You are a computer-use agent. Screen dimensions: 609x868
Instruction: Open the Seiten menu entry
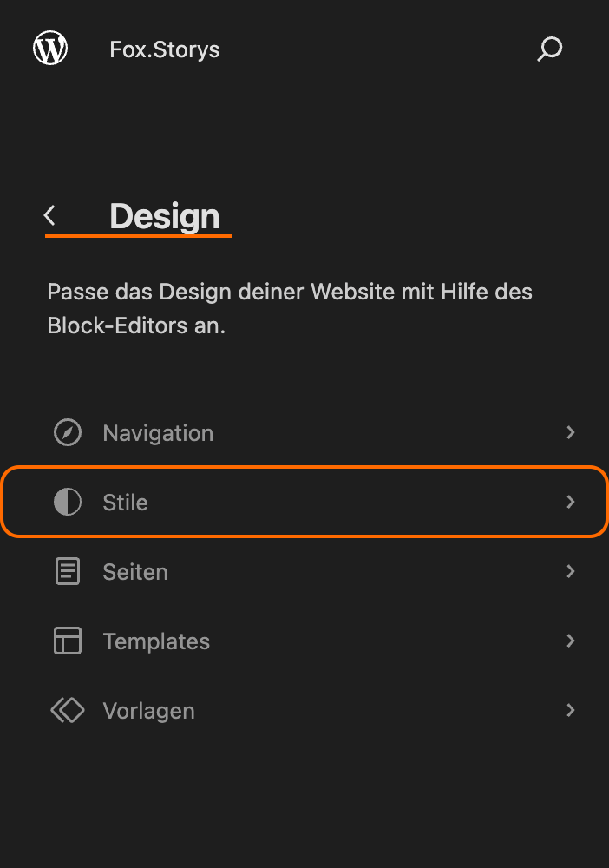click(x=135, y=572)
